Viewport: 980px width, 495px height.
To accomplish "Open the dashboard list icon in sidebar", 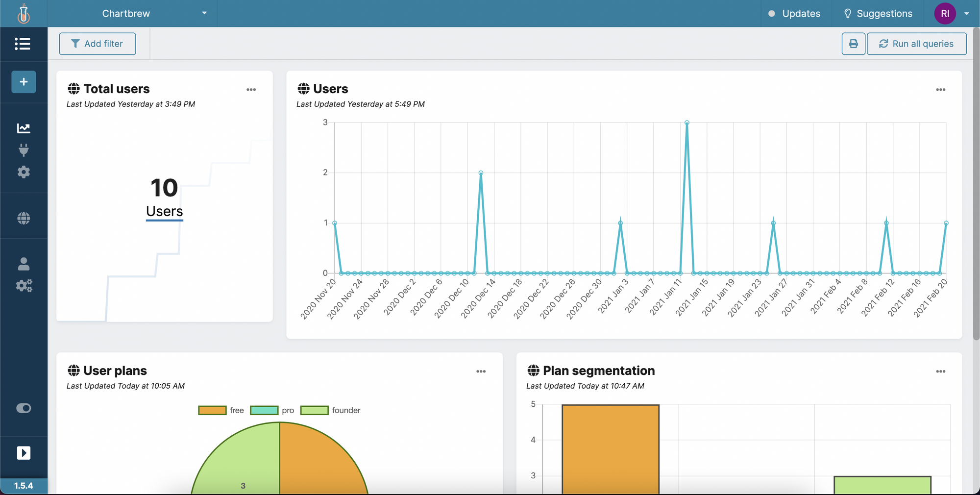I will pyautogui.click(x=23, y=44).
